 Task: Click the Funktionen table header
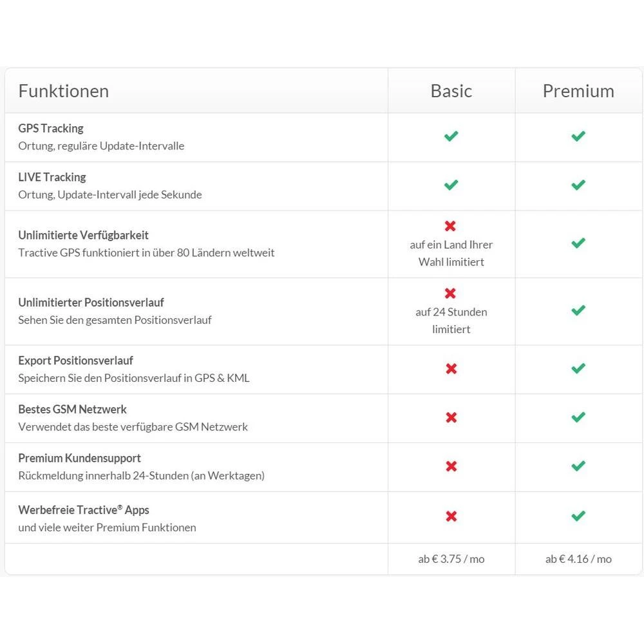coord(64,91)
